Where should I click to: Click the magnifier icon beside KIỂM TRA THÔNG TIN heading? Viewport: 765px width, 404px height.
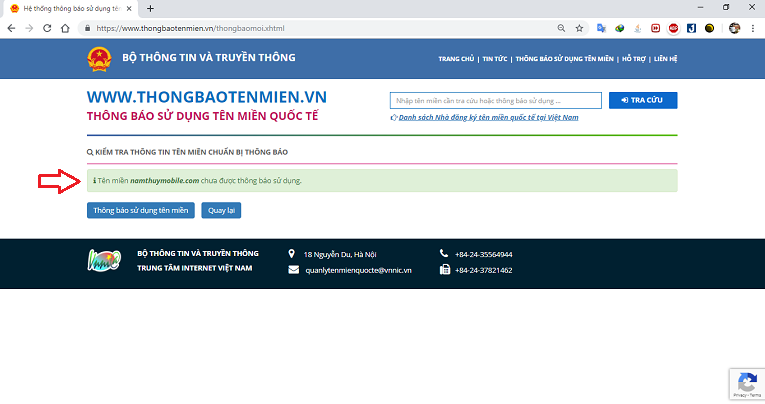(x=90, y=152)
